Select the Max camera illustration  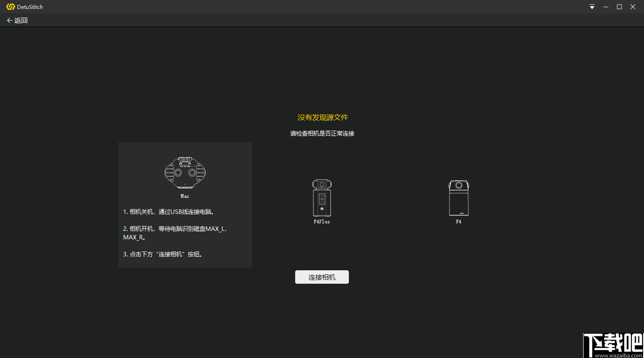(185, 172)
